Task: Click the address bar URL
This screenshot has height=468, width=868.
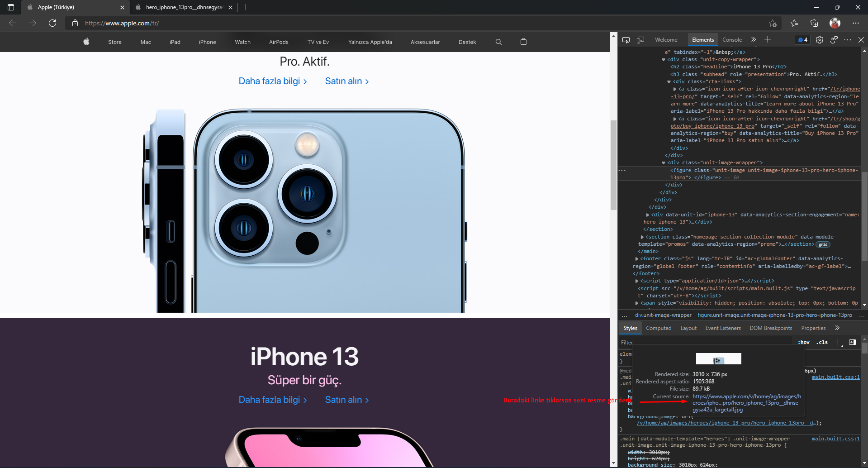Action: (122, 23)
